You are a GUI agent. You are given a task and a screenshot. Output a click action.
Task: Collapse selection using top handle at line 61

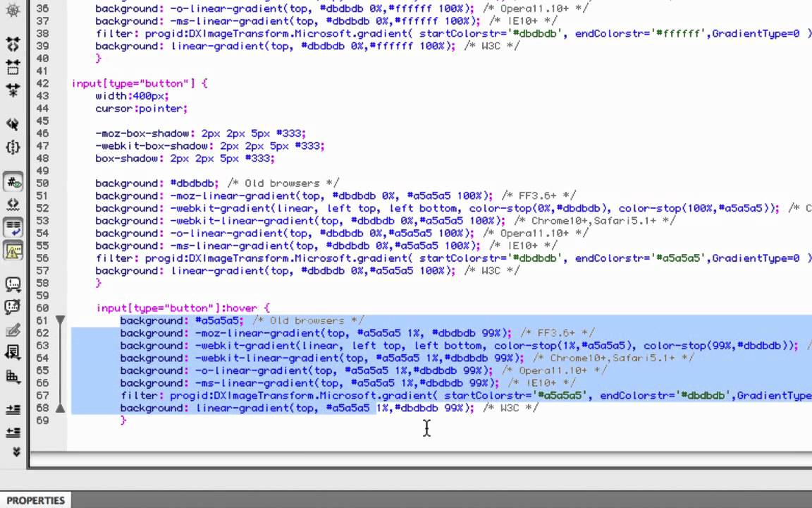click(x=61, y=321)
